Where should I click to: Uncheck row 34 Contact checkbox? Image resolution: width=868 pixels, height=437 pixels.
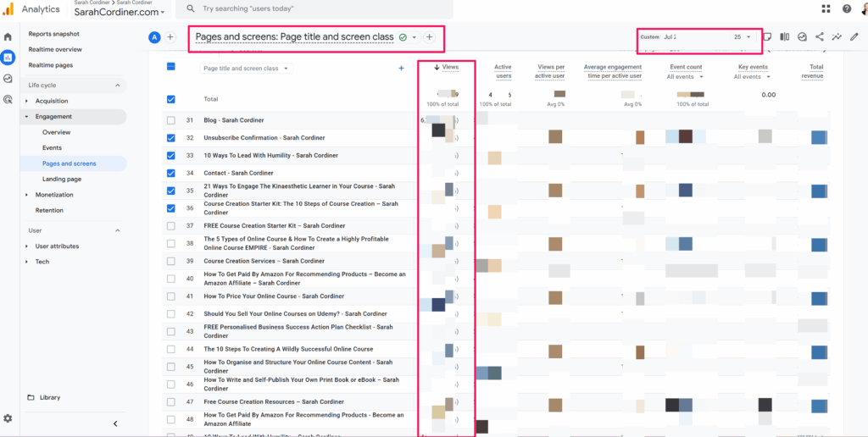[171, 173]
